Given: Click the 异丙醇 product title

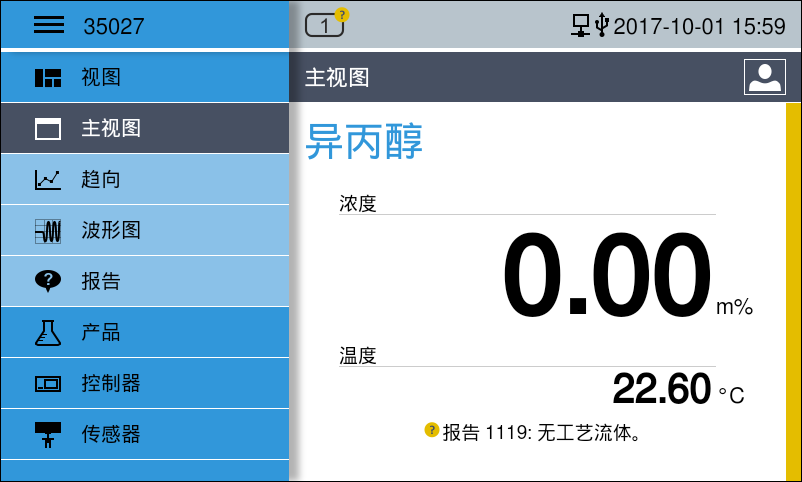Looking at the screenshot, I should [364, 142].
